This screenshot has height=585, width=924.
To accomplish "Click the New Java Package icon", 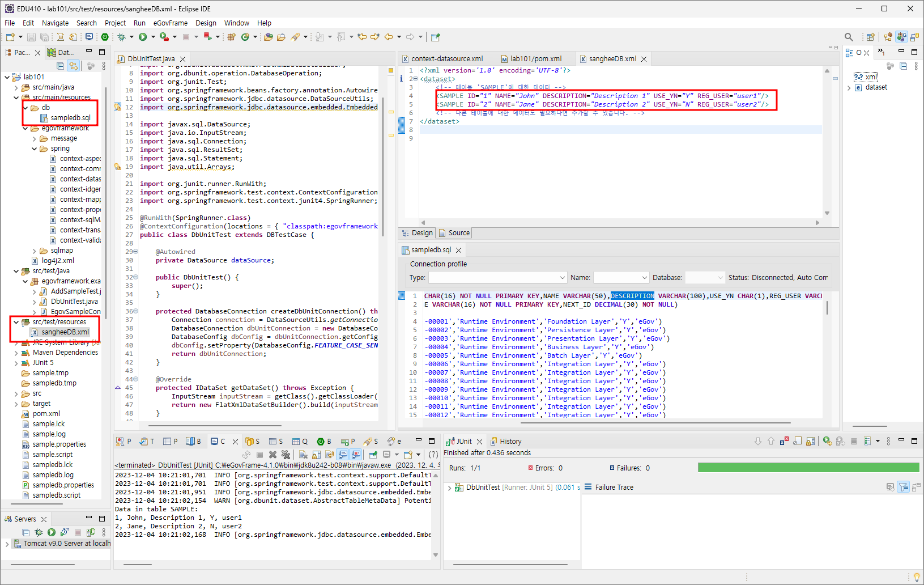I will pos(231,37).
